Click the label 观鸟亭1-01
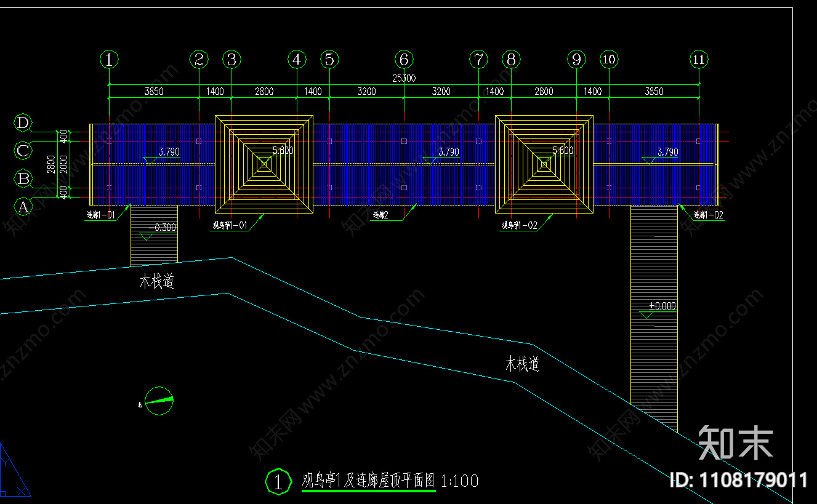Viewport: 817px width, 504px height. [230, 226]
